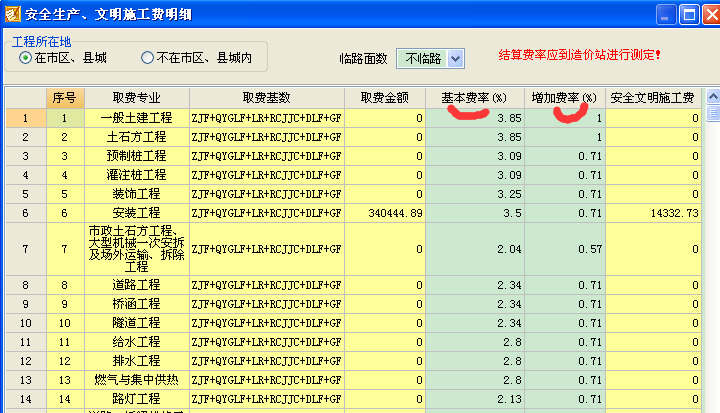Maximize the fee detail window

[686, 14]
